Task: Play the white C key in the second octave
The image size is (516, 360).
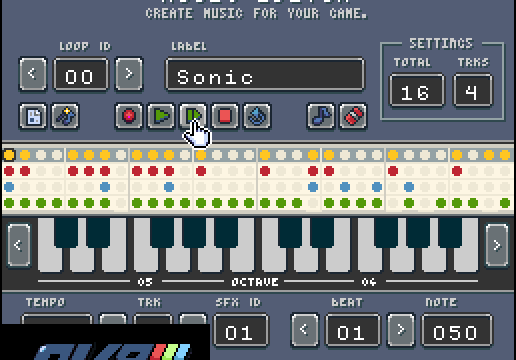Action: point(274,261)
